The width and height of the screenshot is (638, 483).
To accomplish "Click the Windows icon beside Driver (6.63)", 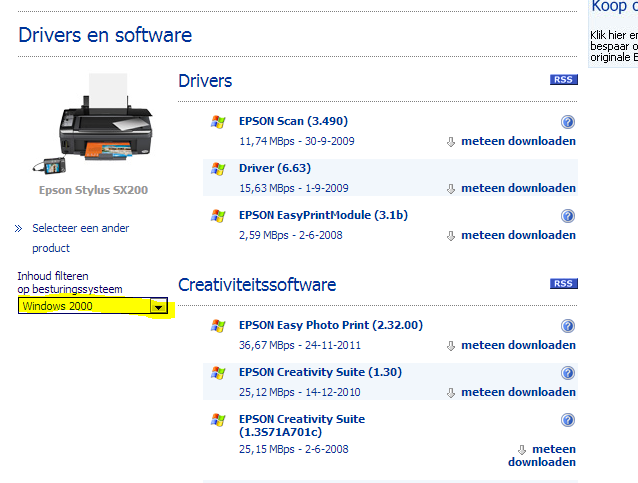I will 218,168.
